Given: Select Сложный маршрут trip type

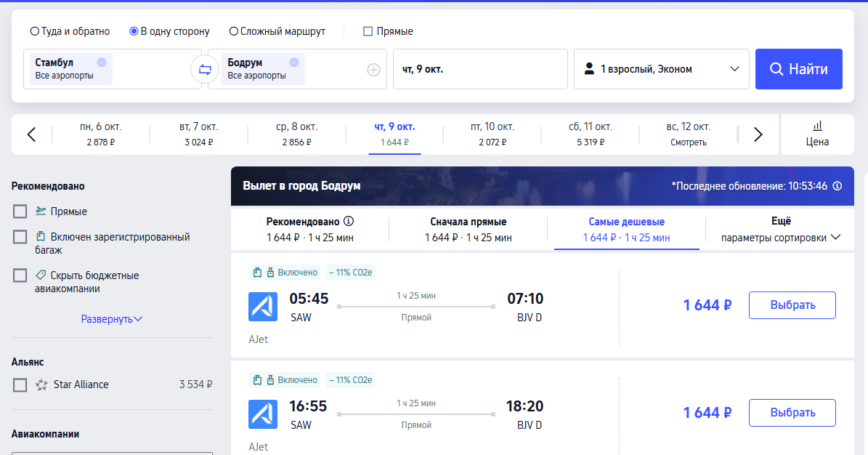Looking at the screenshot, I should coord(277,31).
